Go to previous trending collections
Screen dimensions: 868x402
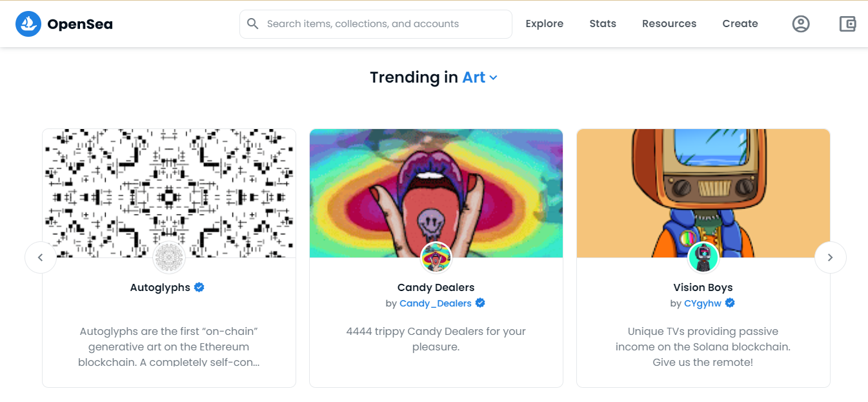tap(41, 257)
